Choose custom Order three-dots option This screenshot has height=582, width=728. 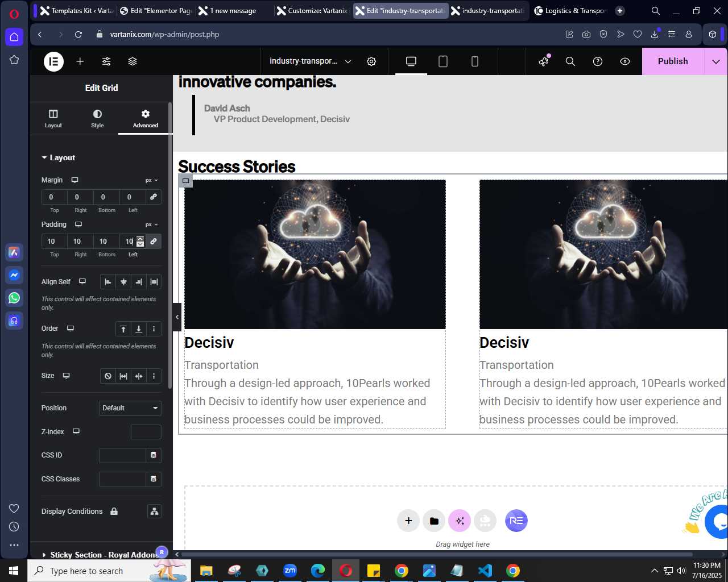[154, 329]
